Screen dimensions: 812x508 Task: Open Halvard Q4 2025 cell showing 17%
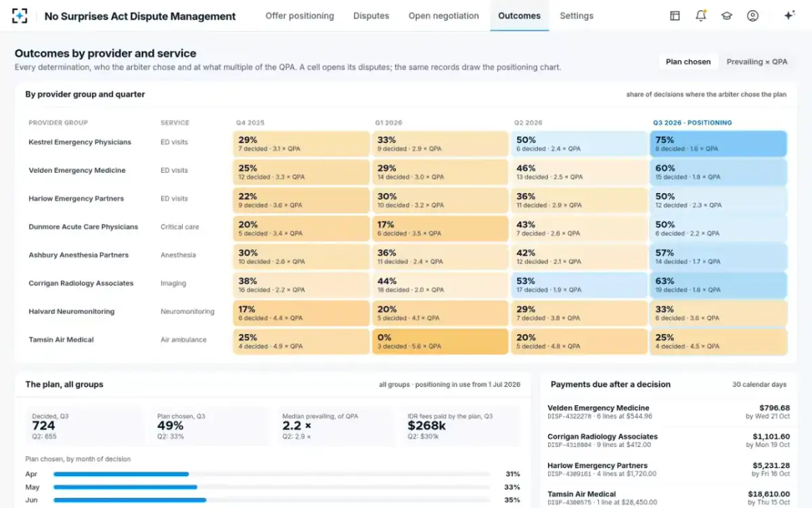pyautogui.click(x=301, y=314)
